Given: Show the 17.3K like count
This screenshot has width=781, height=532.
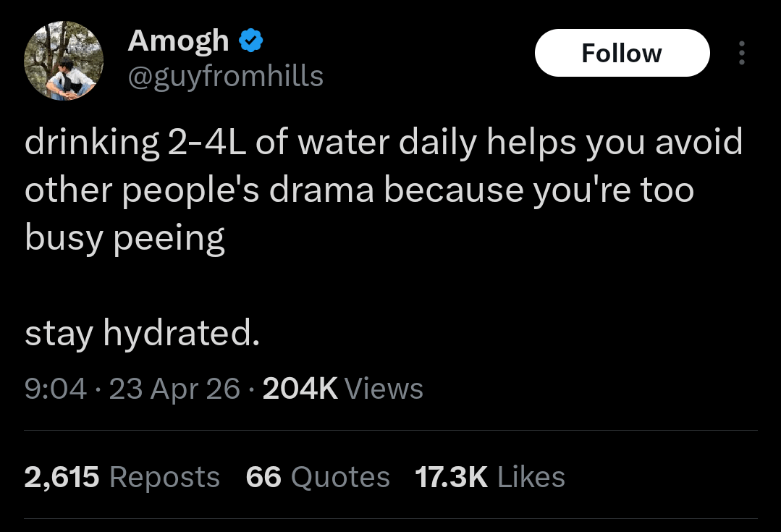Looking at the screenshot, I should [451, 477].
